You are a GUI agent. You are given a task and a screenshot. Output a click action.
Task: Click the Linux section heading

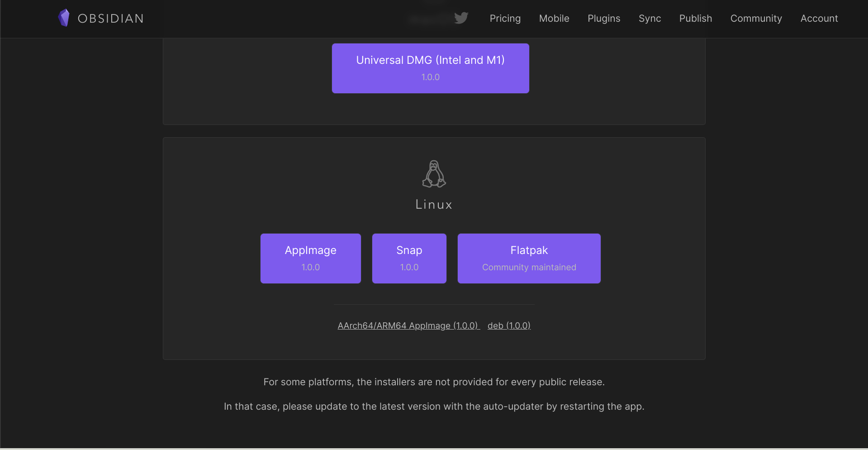pos(434,205)
